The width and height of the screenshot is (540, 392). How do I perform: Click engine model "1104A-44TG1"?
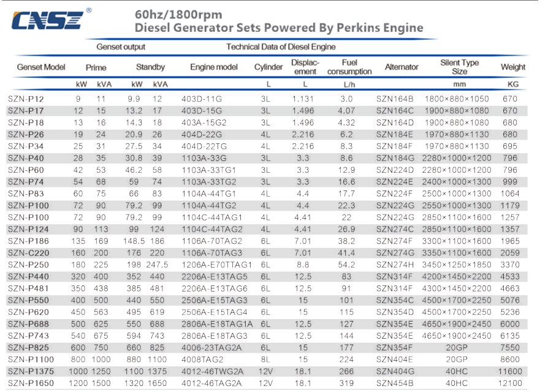point(208,194)
